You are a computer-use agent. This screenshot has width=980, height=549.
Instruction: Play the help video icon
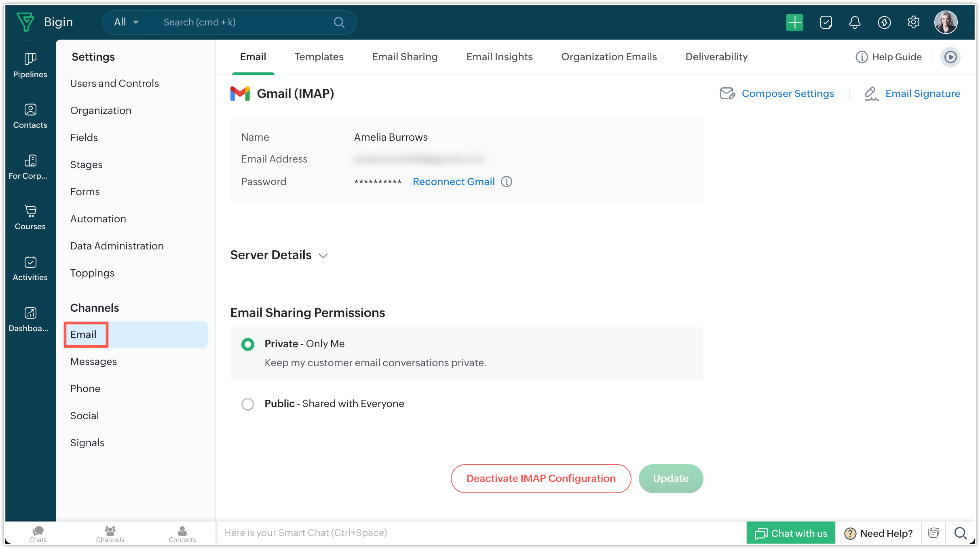(x=950, y=57)
